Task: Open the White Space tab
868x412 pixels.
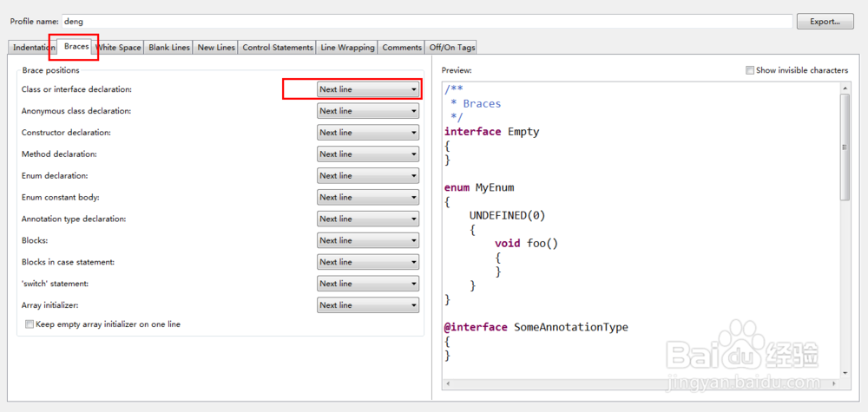Action: [119, 48]
